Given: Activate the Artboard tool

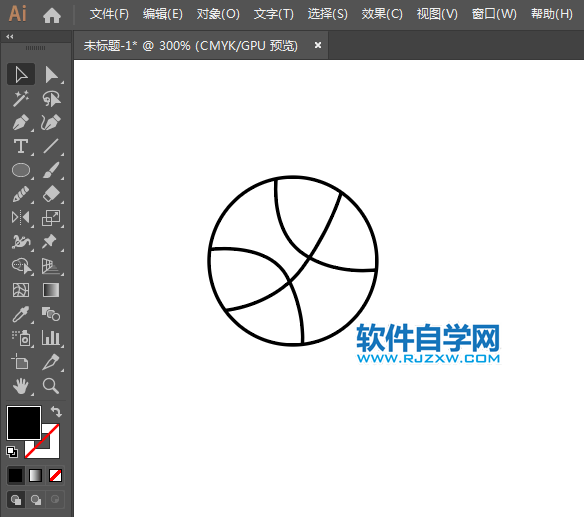Looking at the screenshot, I should 21,362.
